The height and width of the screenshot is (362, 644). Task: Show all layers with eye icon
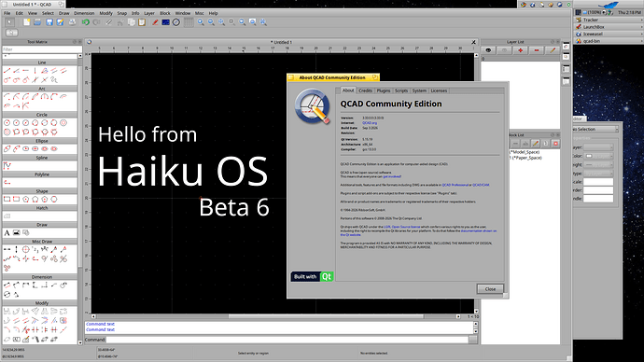(488, 50)
